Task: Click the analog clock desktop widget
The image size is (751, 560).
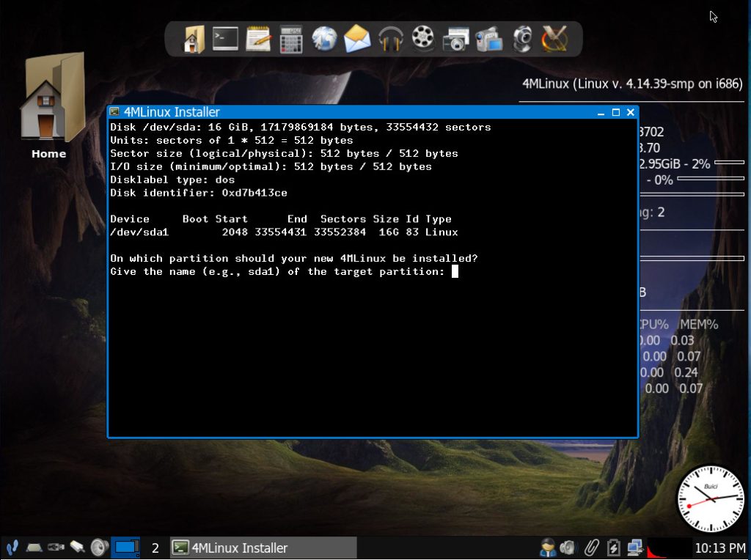Action: pyautogui.click(x=710, y=498)
